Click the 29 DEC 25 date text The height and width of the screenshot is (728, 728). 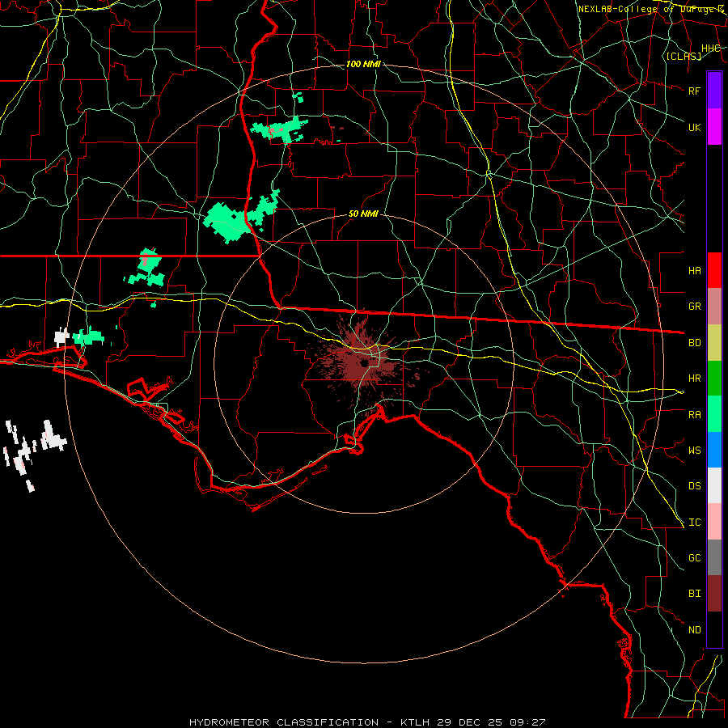click(470, 722)
